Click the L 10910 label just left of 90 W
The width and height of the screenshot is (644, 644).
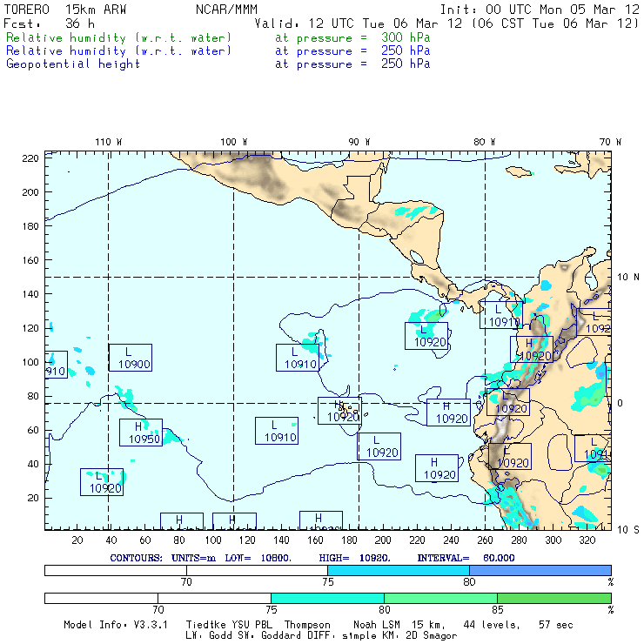click(298, 358)
